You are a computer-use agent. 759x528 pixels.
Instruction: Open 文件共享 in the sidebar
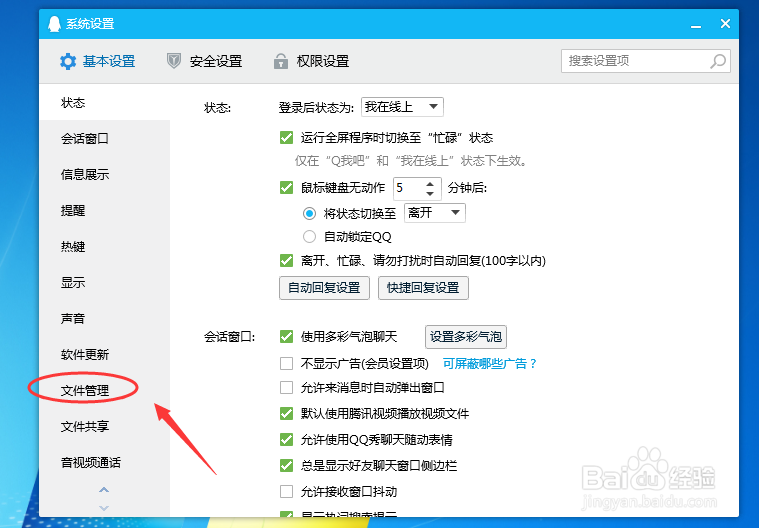[104, 426]
